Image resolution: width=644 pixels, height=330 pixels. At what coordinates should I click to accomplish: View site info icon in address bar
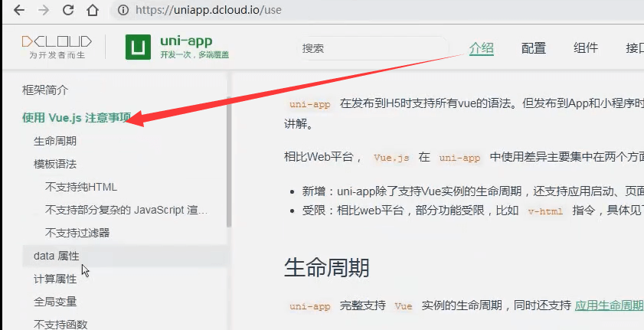pos(123,10)
